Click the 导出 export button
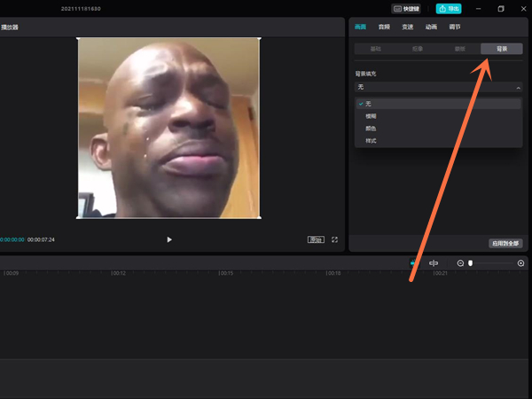Viewport: 532px width, 399px height. (449, 9)
